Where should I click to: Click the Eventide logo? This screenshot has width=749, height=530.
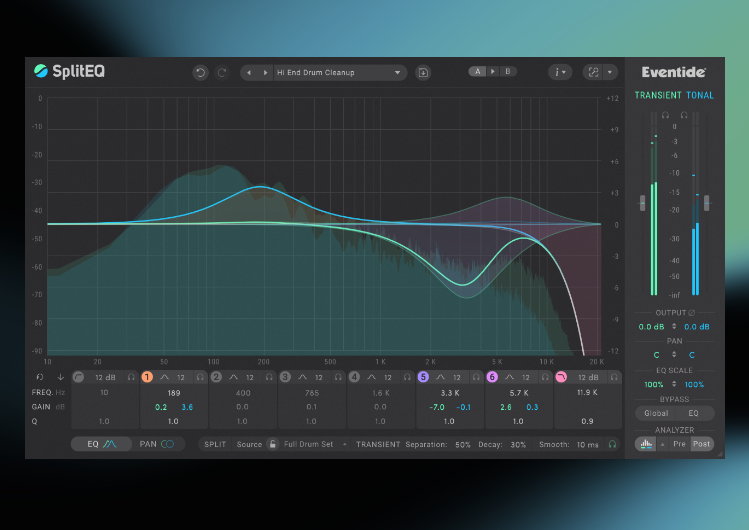[x=674, y=72]
